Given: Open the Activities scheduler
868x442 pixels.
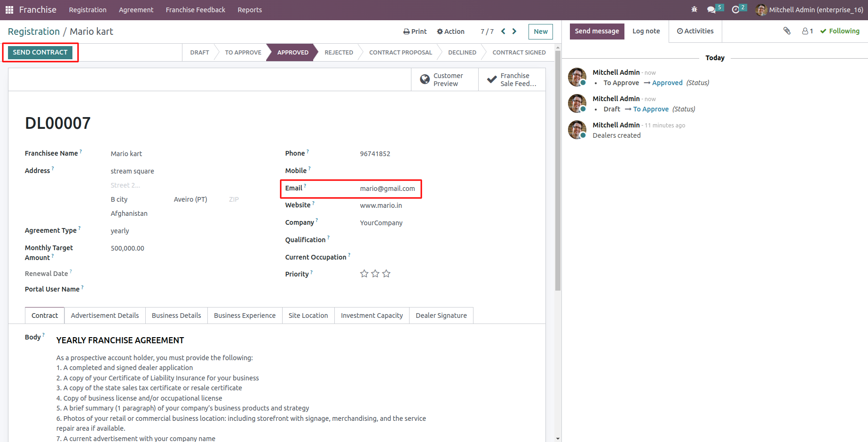Looking at the screenshot, I should [695, 31].
